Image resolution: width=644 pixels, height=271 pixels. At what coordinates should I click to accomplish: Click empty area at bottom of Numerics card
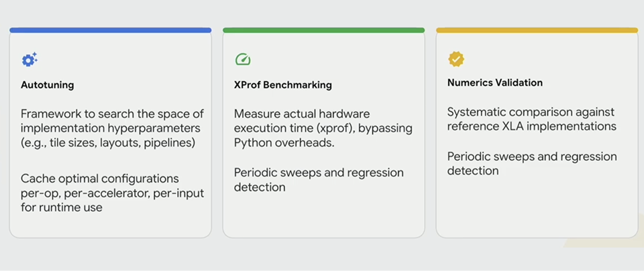pyautogui.click(x=537, y=207)
